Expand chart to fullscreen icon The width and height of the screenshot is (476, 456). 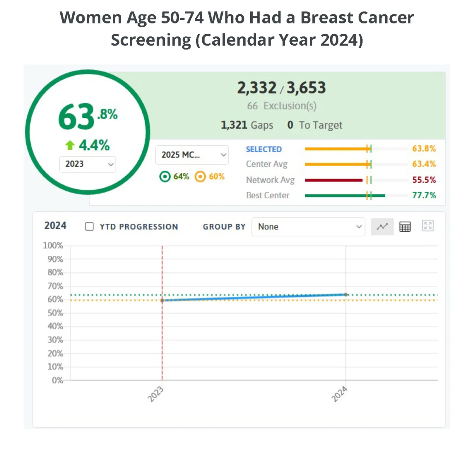428,226
